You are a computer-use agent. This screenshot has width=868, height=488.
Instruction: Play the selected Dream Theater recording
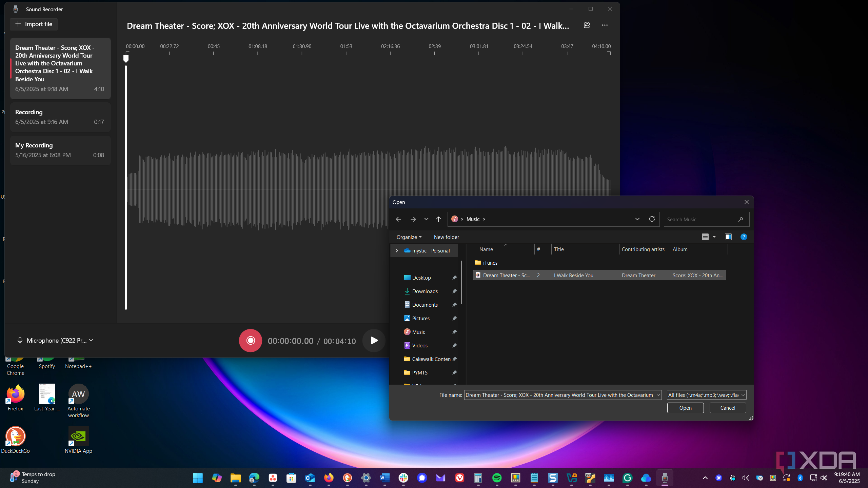coord(374,341)
